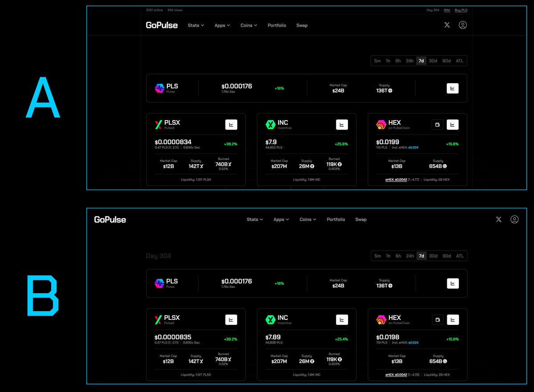
Task: Click the wallet icon on the HEX card
Action: pos(437,125)
